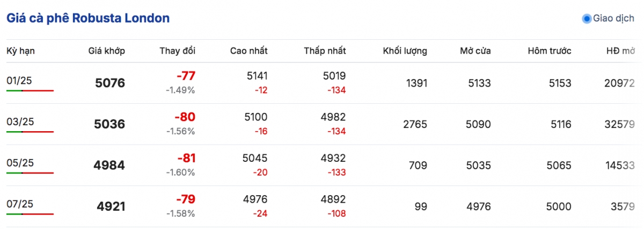The width and height of the screenshot is (644, 229).
Task: Click the Khối lượng column header
Action: point(405,51)
